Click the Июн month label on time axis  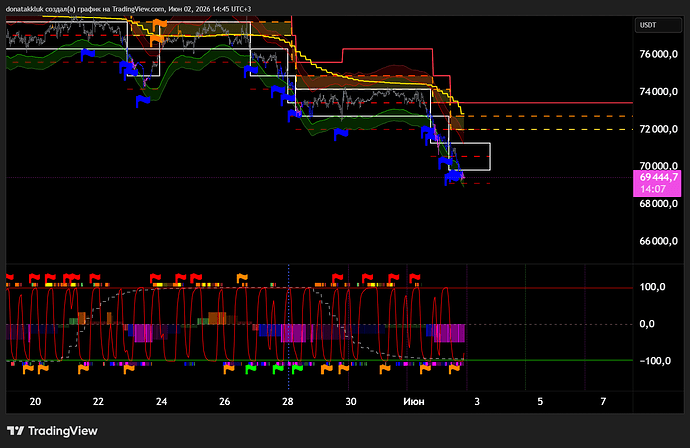pos(414,401)
